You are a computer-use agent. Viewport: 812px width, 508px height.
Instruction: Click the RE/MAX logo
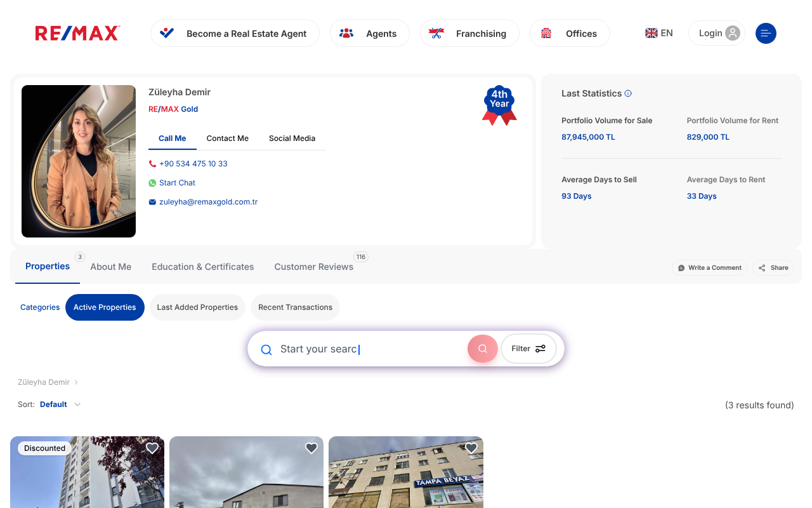77,33
